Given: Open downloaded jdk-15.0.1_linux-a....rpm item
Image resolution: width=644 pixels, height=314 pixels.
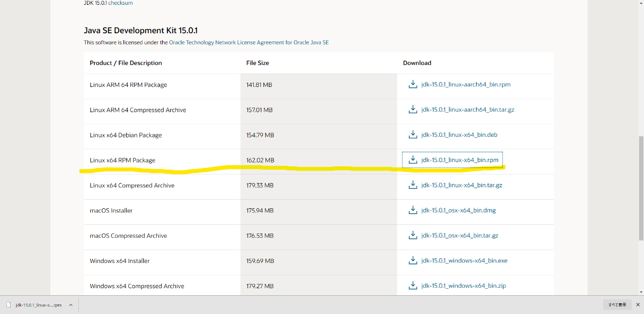Looking at the screenshot, I should pyautogui.click(x=39, y=305).
